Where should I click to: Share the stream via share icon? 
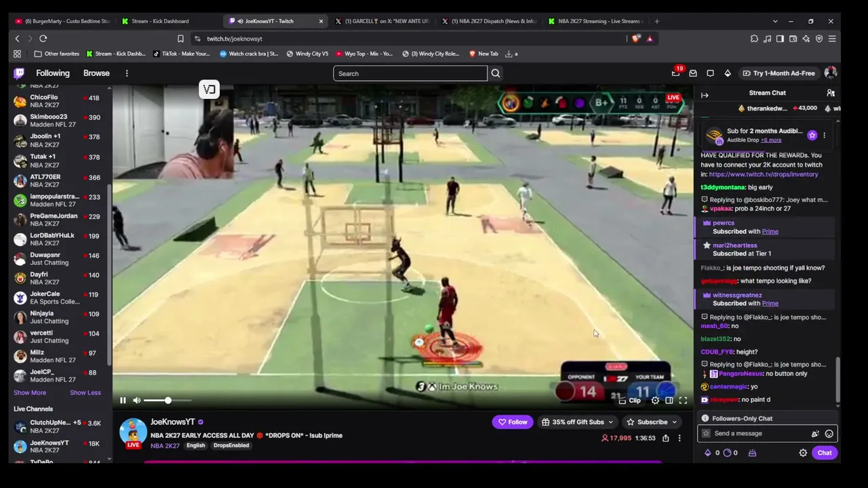tap(666, 439)
